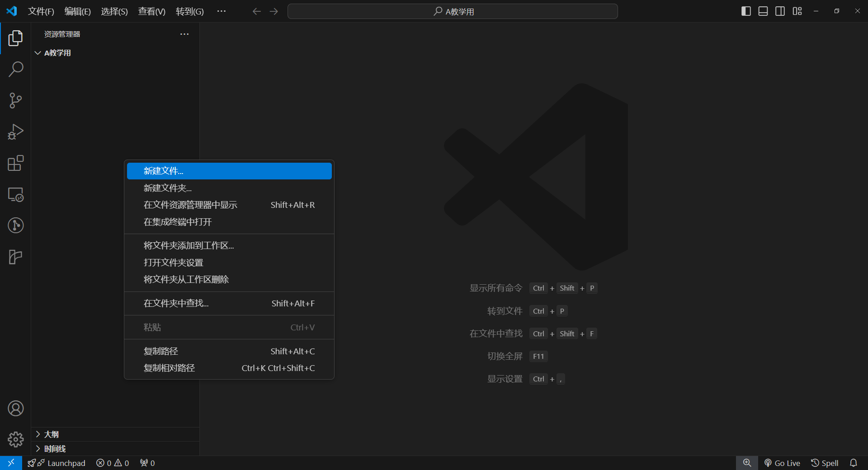Open the 选择(S) menu

114,11
